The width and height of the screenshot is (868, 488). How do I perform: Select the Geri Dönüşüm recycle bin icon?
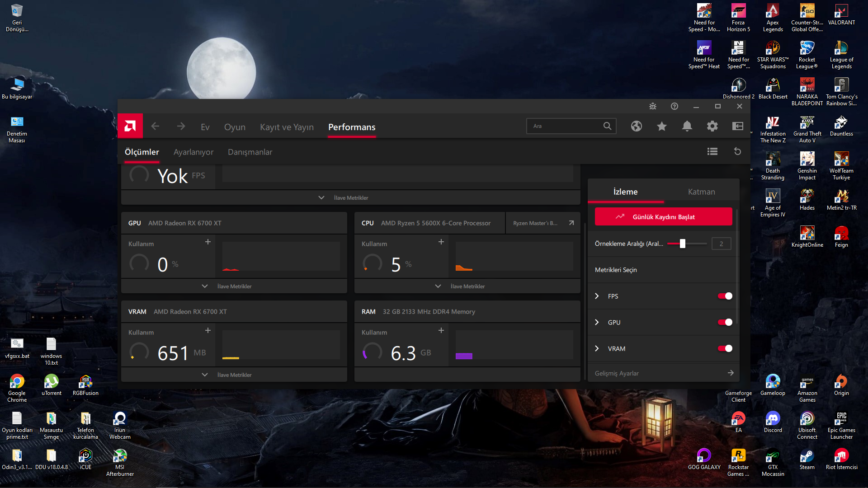tap(17, 18)
